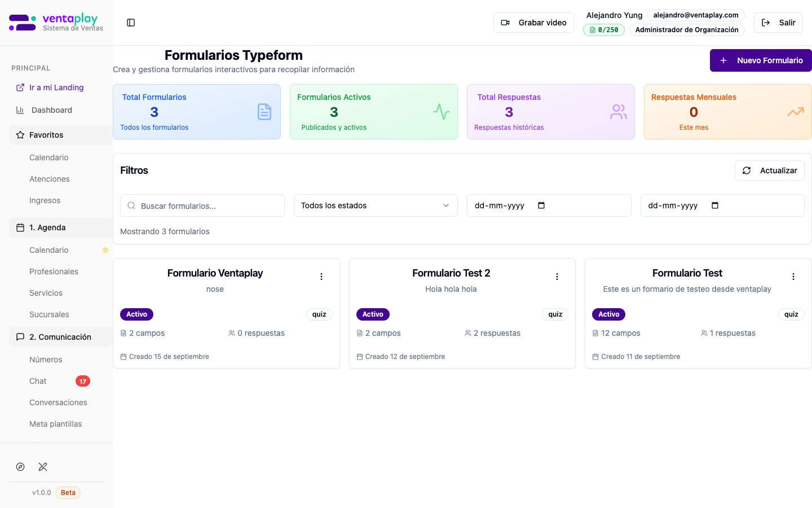The image size is (812, 508).
Task: Click the compass icon in sidebar footer
Action: 20,467
